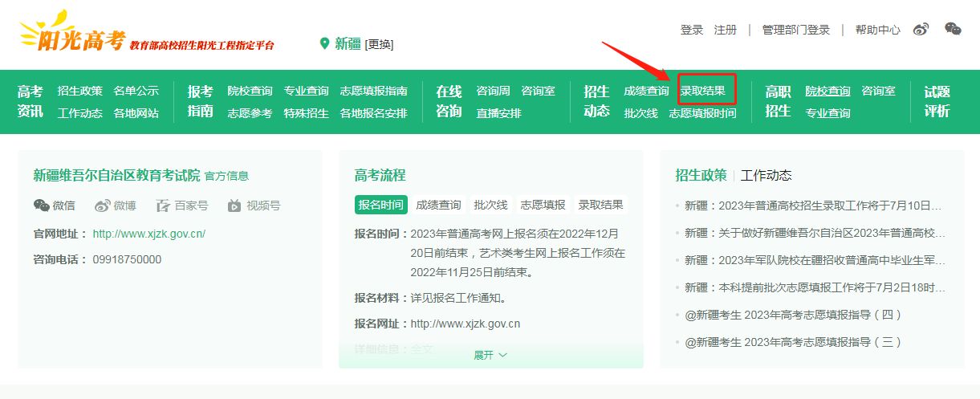Click 管理部门登录 in the header
Screen dimensions: 980x399
[796, 30]
